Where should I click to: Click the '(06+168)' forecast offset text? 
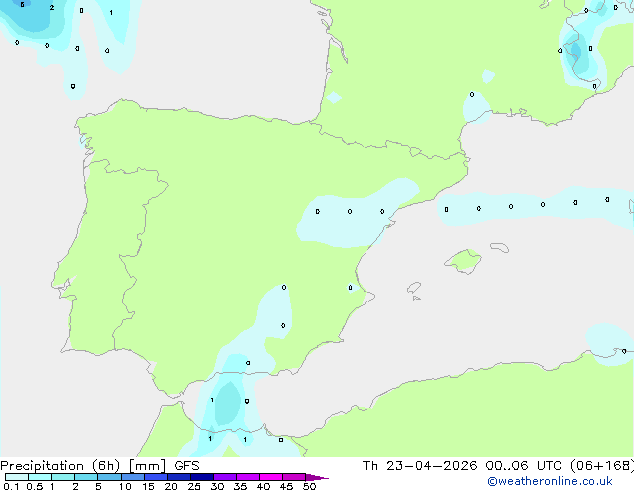click(x=602, y=466)
